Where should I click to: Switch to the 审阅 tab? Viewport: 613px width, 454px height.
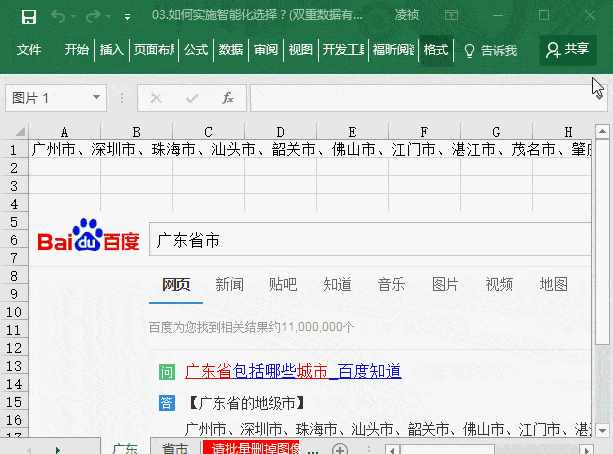(x=266, y=50)
